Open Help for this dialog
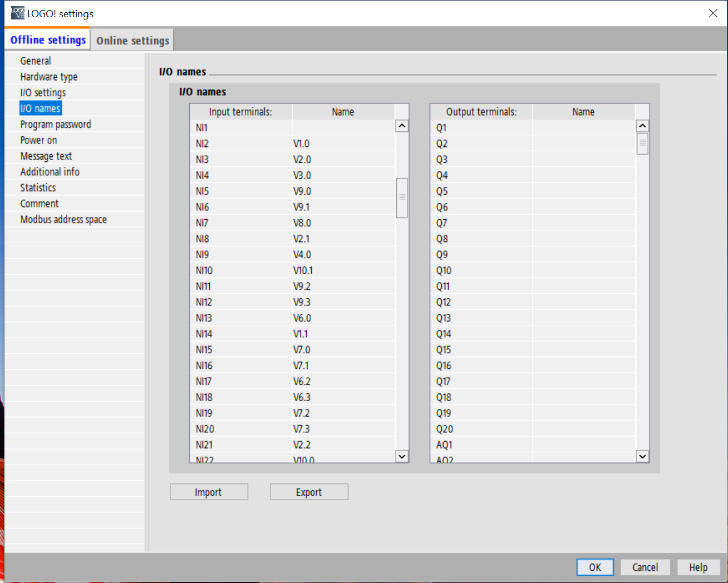 pos(698,567)
